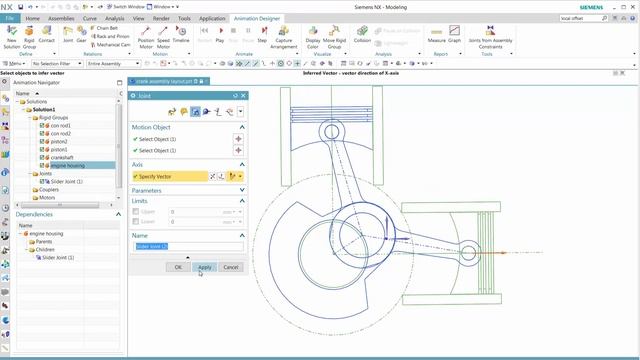Image resolution: width=640 pixels, height=360 pixels.
Task: Expand the Parameters section
Action: [x=242, y=190]
